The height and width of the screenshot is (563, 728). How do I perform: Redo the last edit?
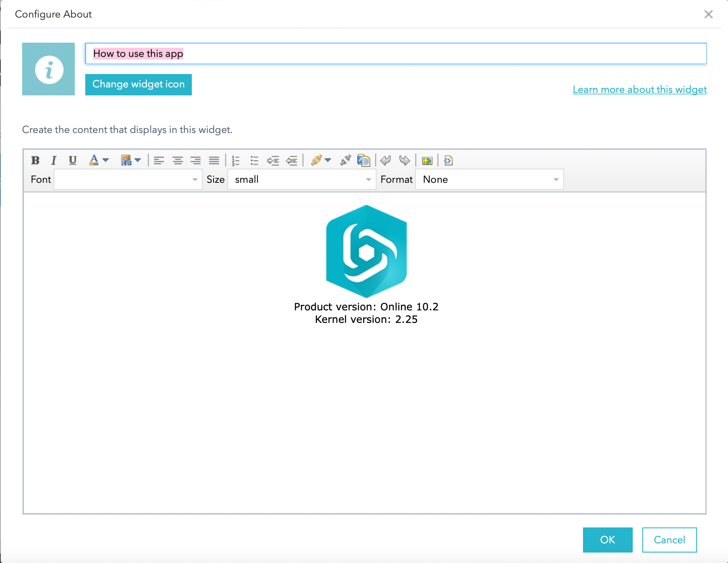click(x=405, y=160)
